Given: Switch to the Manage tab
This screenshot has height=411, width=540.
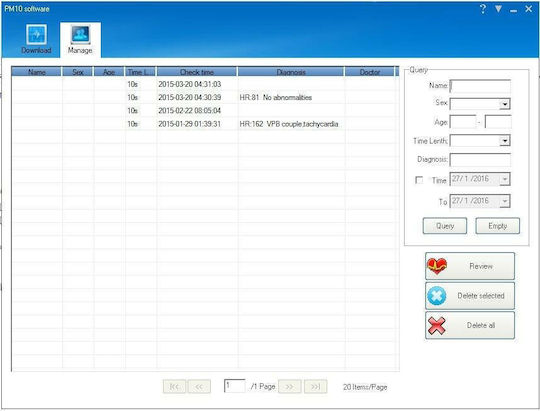Looking at the screenshot, I should (x=80, y=39).
